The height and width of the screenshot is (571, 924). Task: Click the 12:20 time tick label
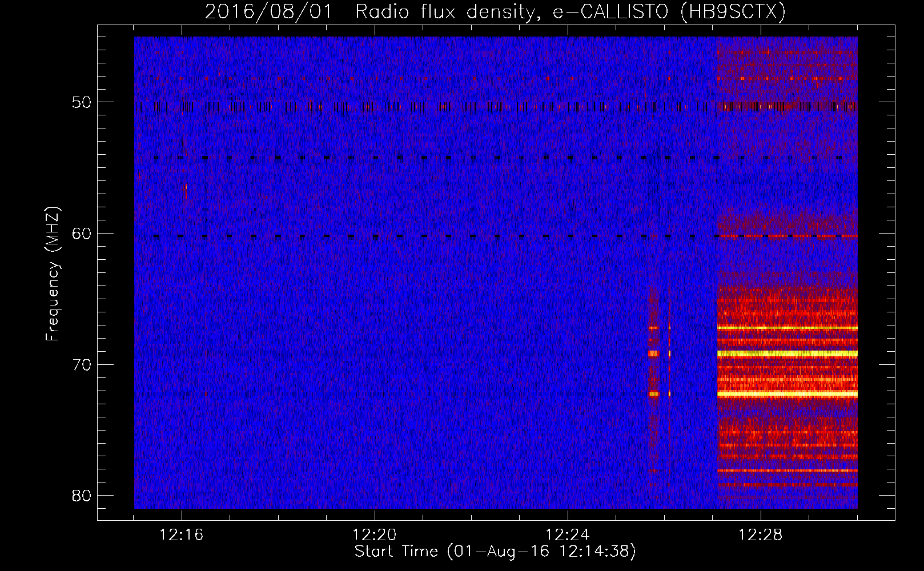point(374,535)
